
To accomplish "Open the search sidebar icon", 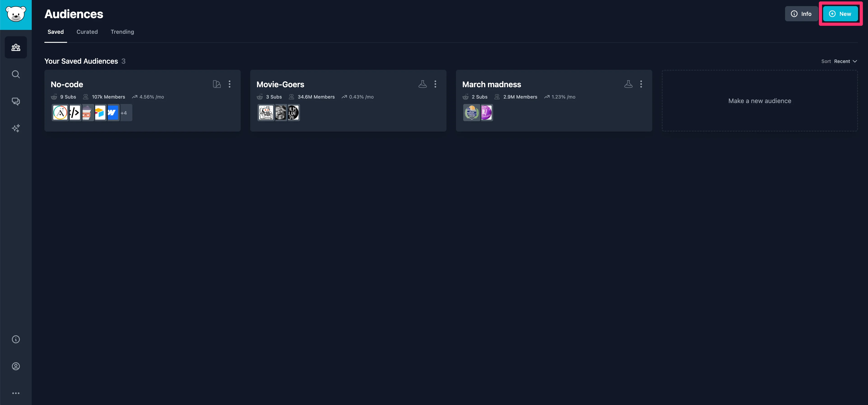I will point(16,74).
